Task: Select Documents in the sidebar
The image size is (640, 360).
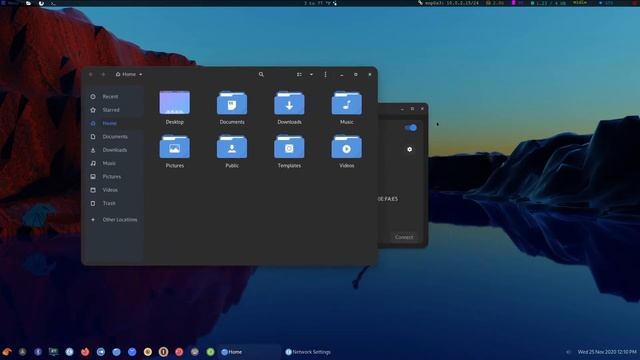Action: 114,137
